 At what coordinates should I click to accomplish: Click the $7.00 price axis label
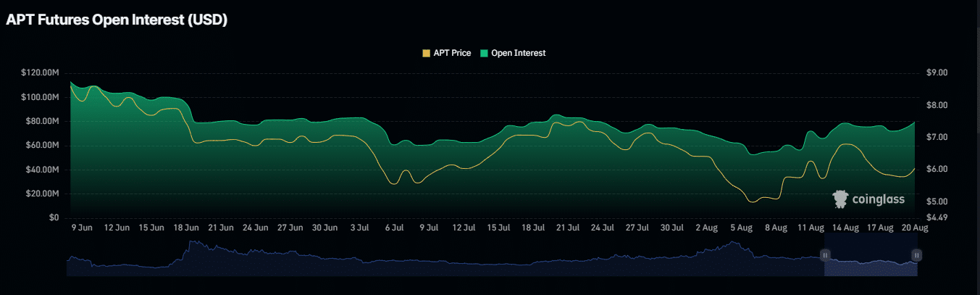[x=937, y=137]
